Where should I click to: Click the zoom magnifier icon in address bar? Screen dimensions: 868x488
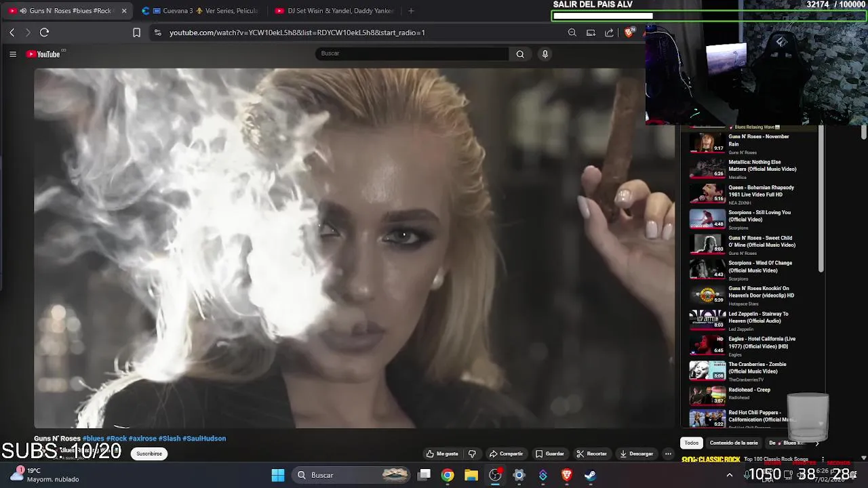(x=572, y=33)
